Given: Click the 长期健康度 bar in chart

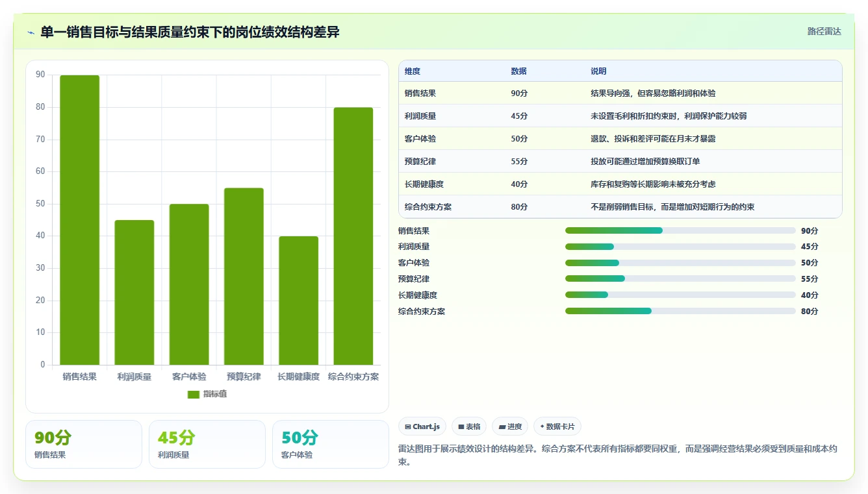Looking at the screenshot, I should pyautogui.click(x=298, y=301).
